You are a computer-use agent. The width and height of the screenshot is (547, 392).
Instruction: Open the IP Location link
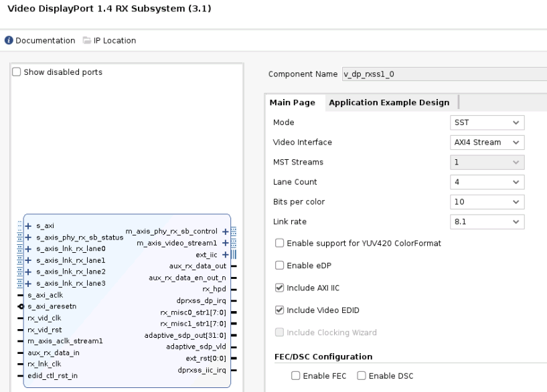(x=114, y=41)
